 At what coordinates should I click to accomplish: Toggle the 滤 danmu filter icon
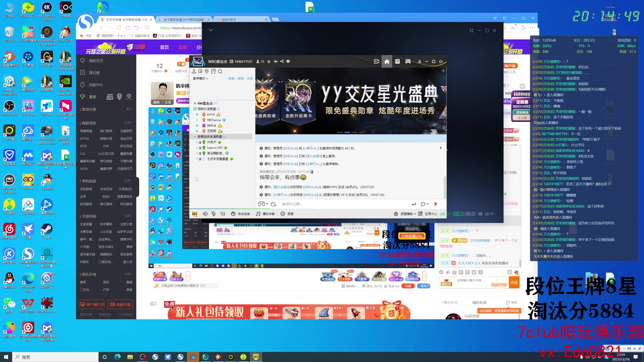[509, 272]
